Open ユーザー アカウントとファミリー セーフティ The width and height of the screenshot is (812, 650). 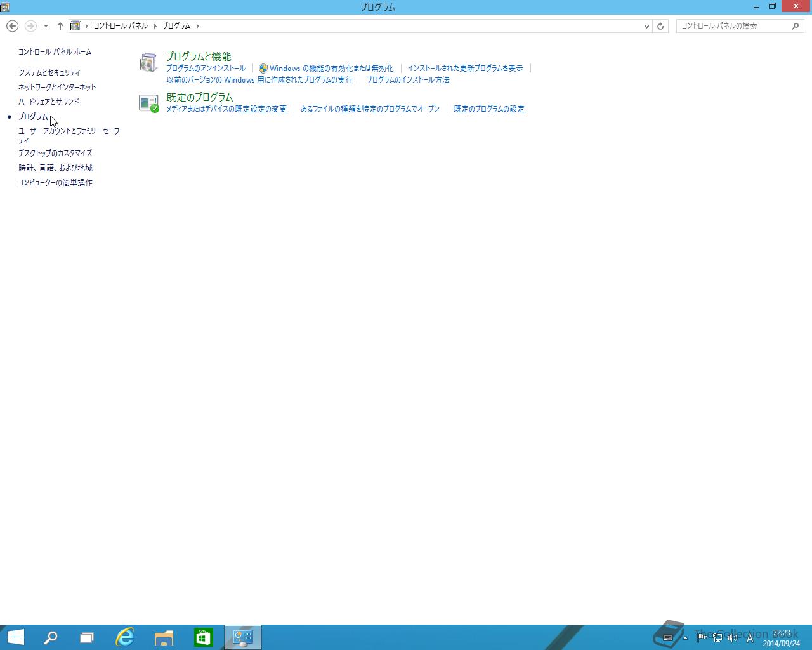click(69, 136)
